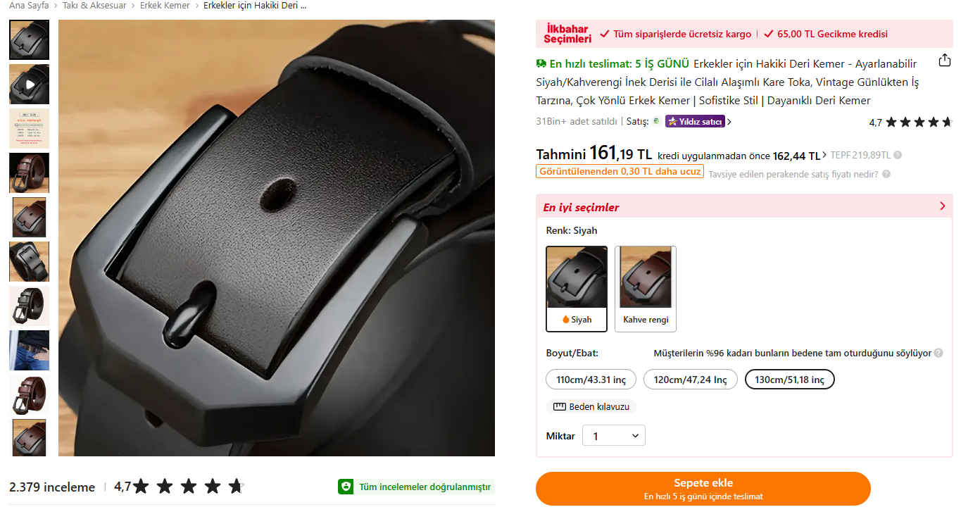Select the 130cm/51,18 inç size
Screen dimensions: 980x519
tap(790, 380)
